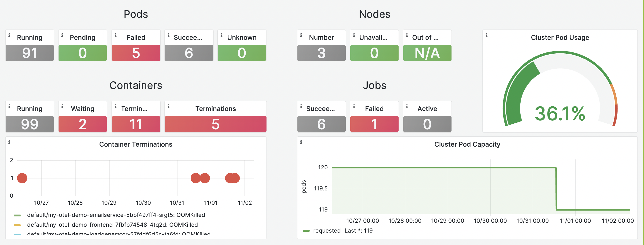Click the info icon on Cluster Pod Capacity chart
644x245 pixels.
[x=301, y=142]
